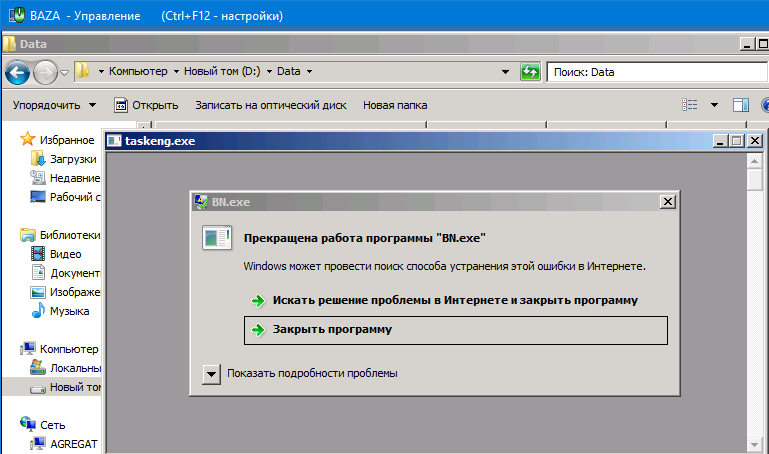Open Локальный диск in the navigation tree

pos(75,368)
